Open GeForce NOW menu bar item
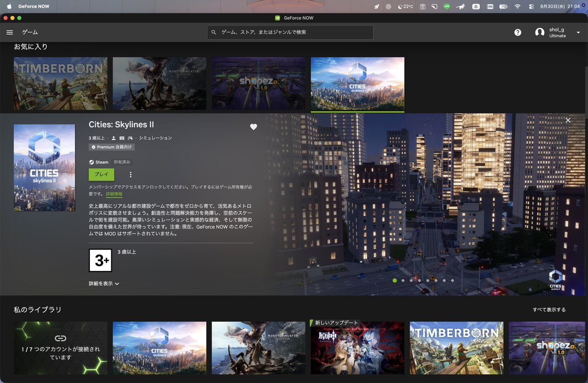The height and width of the screenshot is (383, 588). tap(34, 6)
